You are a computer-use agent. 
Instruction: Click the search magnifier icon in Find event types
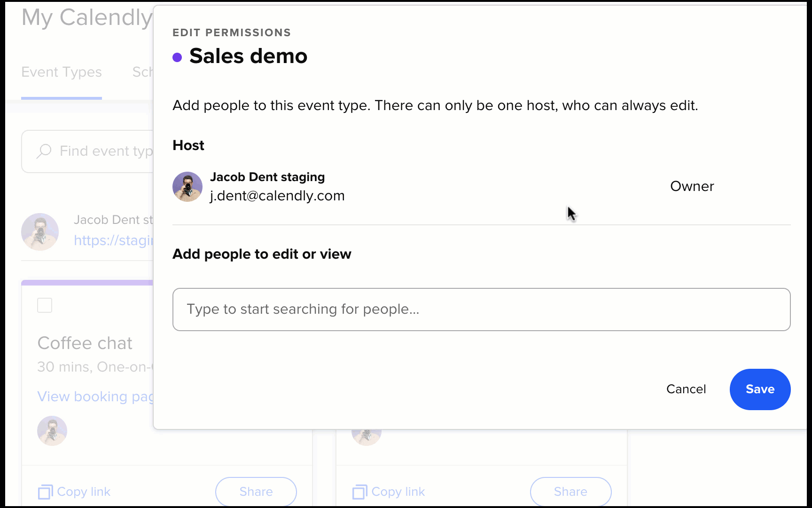(x=44, y=151)
